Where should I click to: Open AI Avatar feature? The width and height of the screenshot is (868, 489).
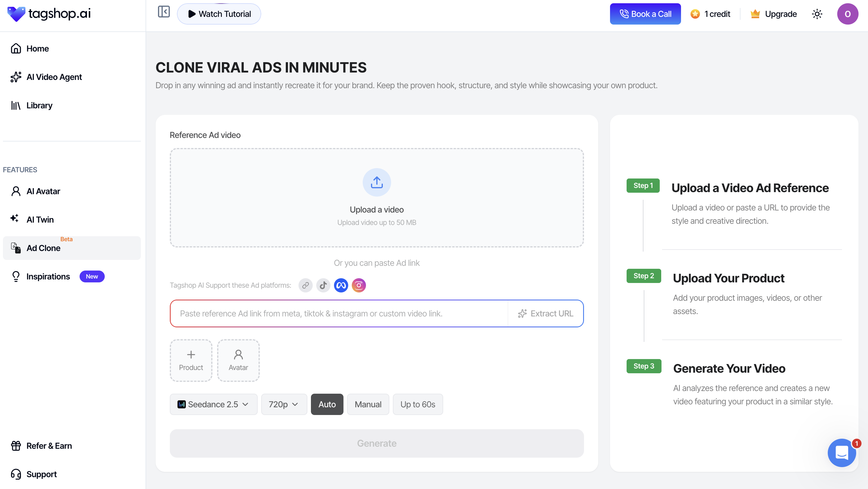pos(72,191)
